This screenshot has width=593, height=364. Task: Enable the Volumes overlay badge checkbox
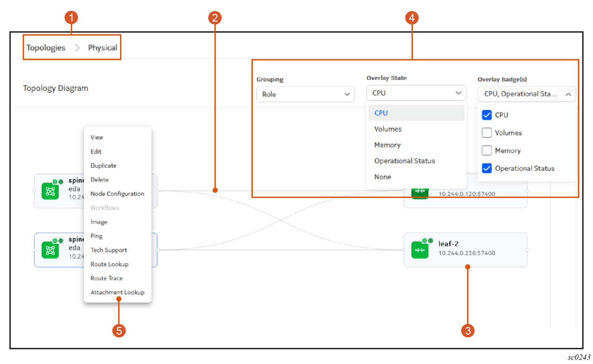[486, 133]
